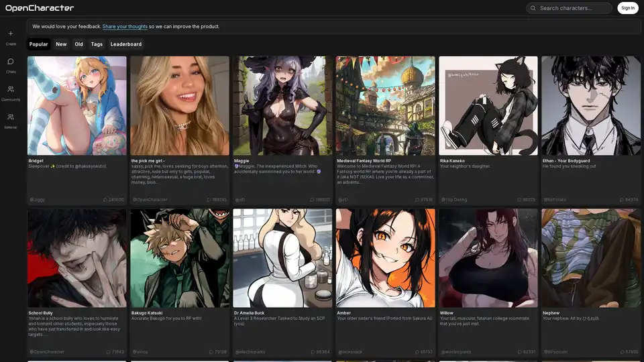Click @aggy author on Bridget card

pyautogui.click(x=38, y=200)
